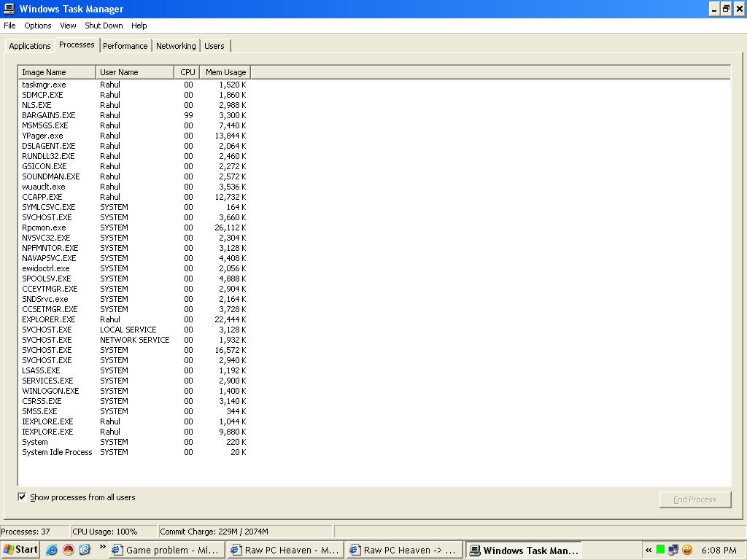Open the View menu

(x=68, y=26)
